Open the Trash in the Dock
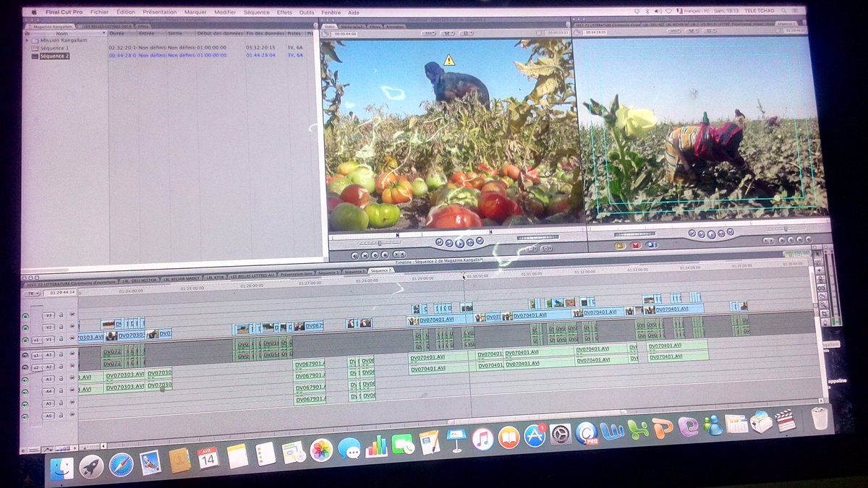The height and width of the screenshot is (488, 868). [820, 418]
